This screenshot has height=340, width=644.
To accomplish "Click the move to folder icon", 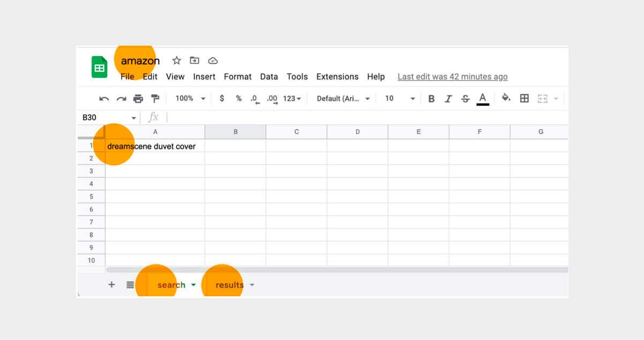I will pyautogui.click(x=194, y=61).
